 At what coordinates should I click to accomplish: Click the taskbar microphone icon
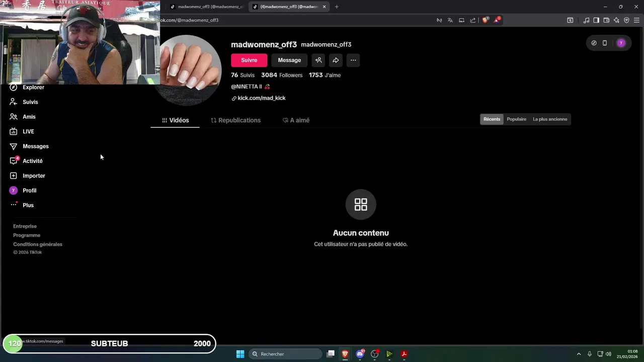click(x=590, y=354)
